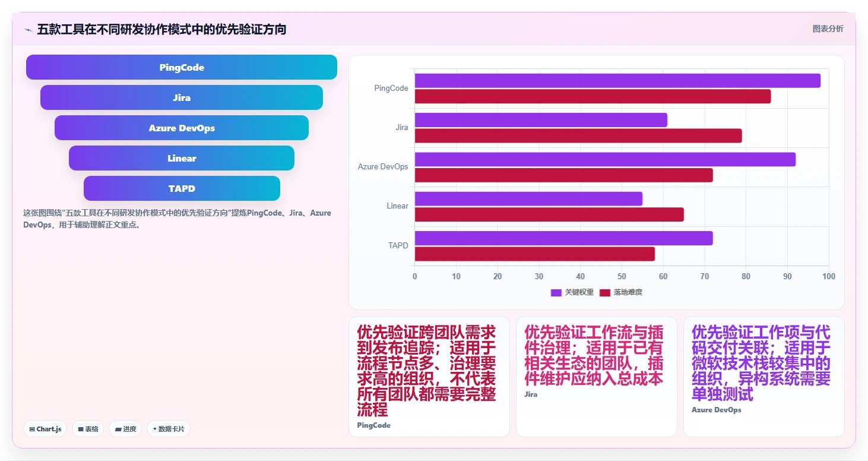Click the Jira y-axis label
Image resolution: width=868 pixels, height=461 pixels.
(402, 127)
